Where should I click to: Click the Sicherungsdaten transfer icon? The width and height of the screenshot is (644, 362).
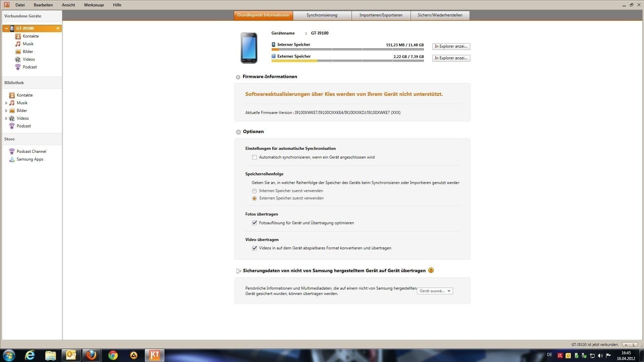pyautogui.click(x=238, y=271)
